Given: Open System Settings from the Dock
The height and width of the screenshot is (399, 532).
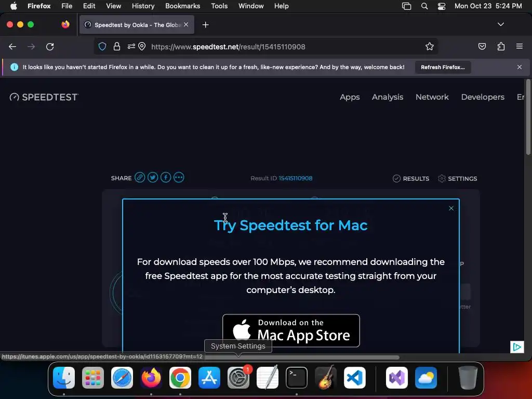Looking at the screenshot, I should coord(238,378).
